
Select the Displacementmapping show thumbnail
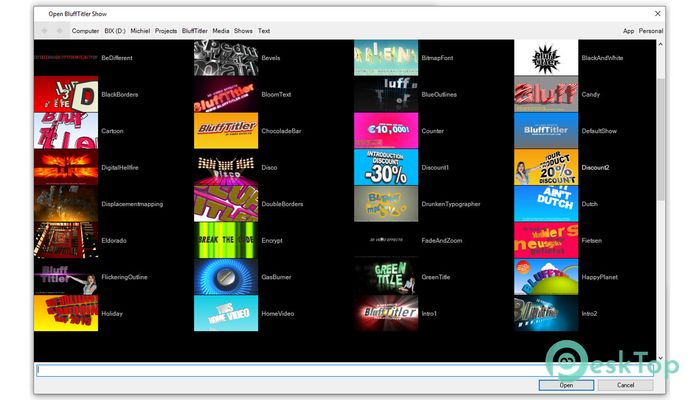click(x=66, y=204)
